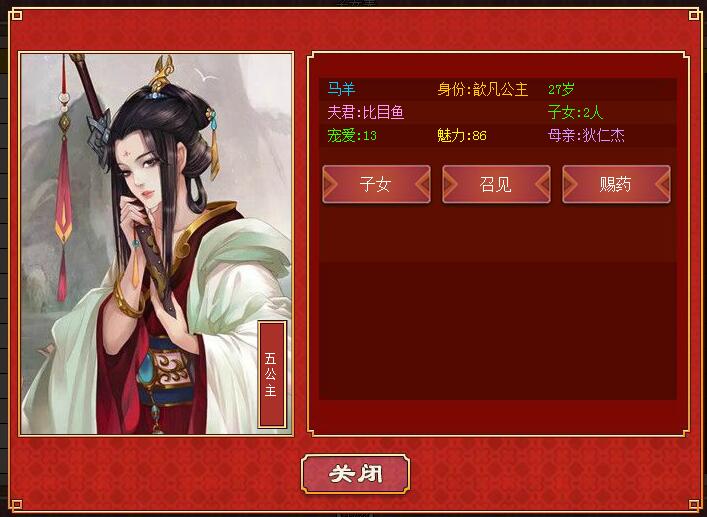Select the name text 马羊
The height and width of the screenshot is (517, 707).
[341, 89]
